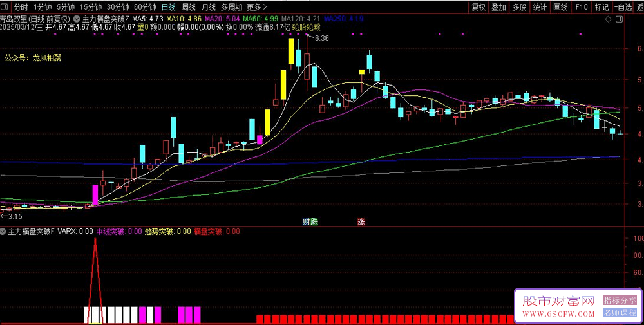Click the 标记 mark button
644x325 pixels.
(601, 7)
